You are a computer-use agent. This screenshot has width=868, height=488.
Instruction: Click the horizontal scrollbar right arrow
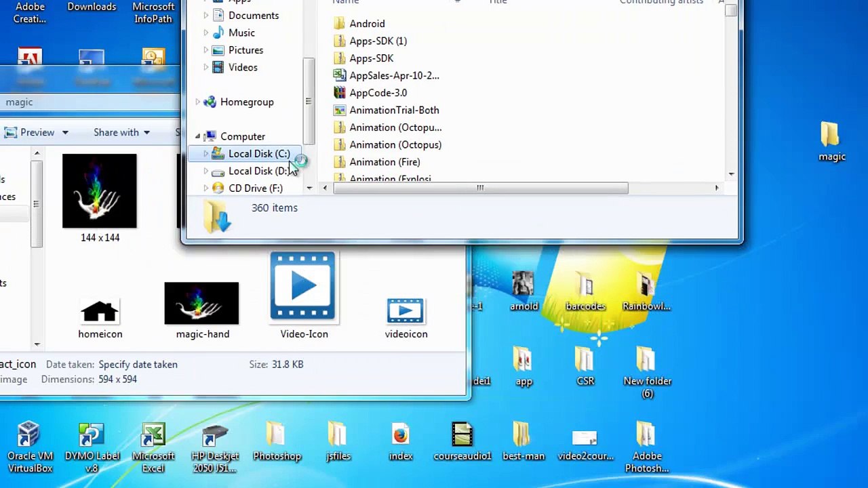(x=717, y=188)
